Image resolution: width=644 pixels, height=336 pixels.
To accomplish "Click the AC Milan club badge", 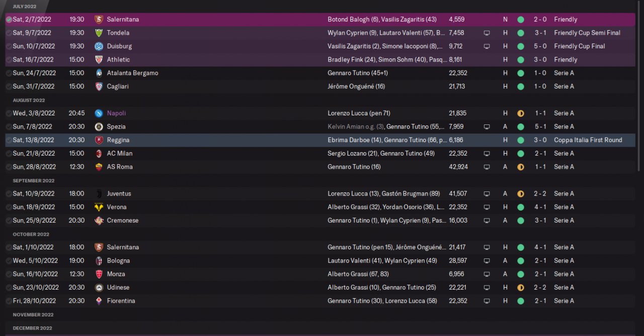I will (99, 153).
